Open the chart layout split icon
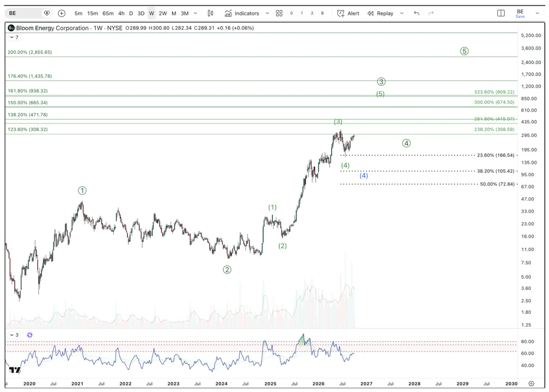Viewport: 549px width, 392px height. pos(501,13)
